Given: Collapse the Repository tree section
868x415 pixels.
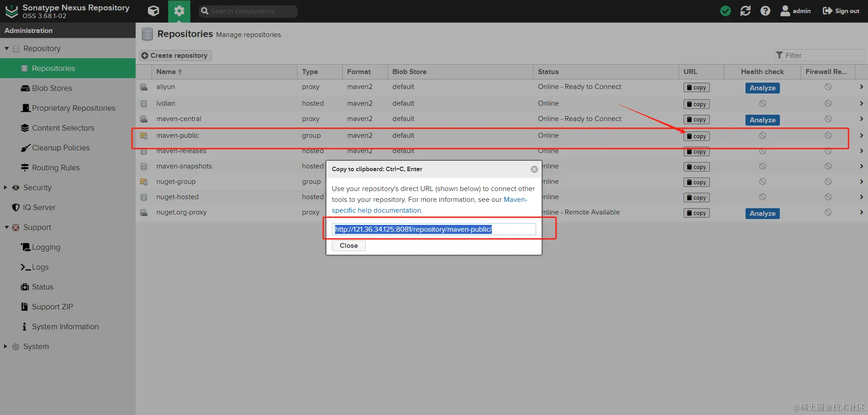Looking at the screenshot, I should pos(7,48).
